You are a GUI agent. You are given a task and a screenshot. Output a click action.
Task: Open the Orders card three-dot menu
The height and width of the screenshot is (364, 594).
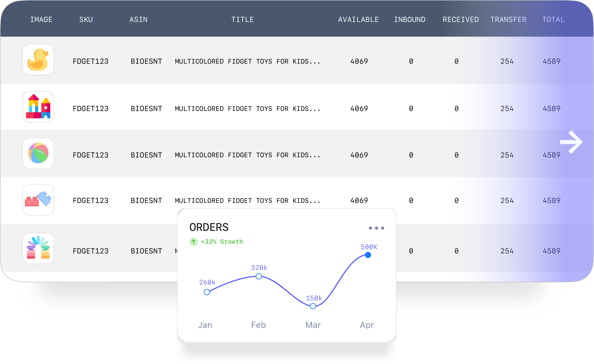tap(376, 228)
